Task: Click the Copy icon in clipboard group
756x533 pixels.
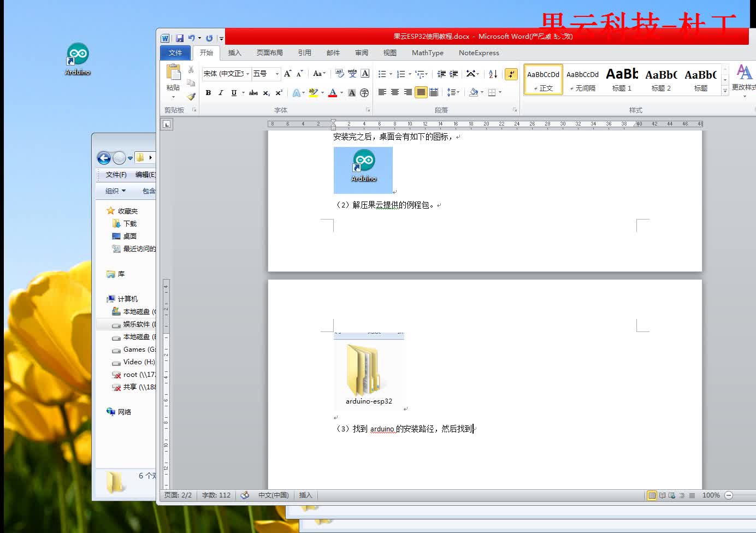Action: [191, 83]
